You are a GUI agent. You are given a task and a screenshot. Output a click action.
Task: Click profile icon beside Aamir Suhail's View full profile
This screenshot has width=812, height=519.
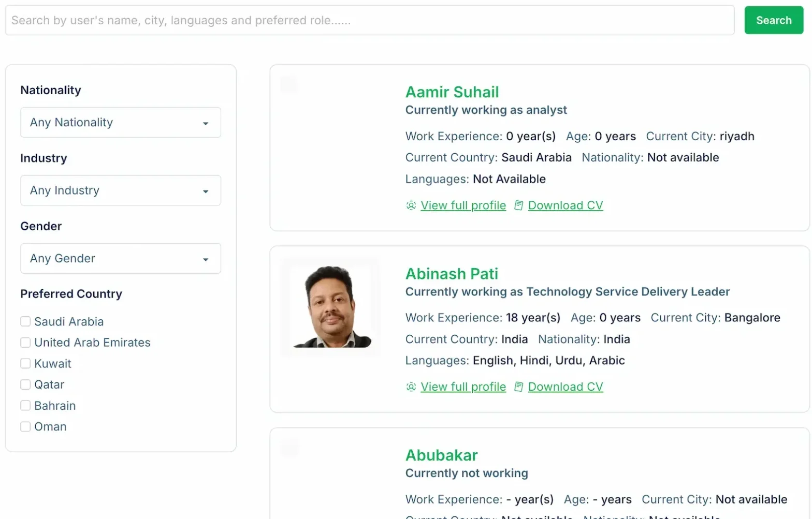pos(411,205)
